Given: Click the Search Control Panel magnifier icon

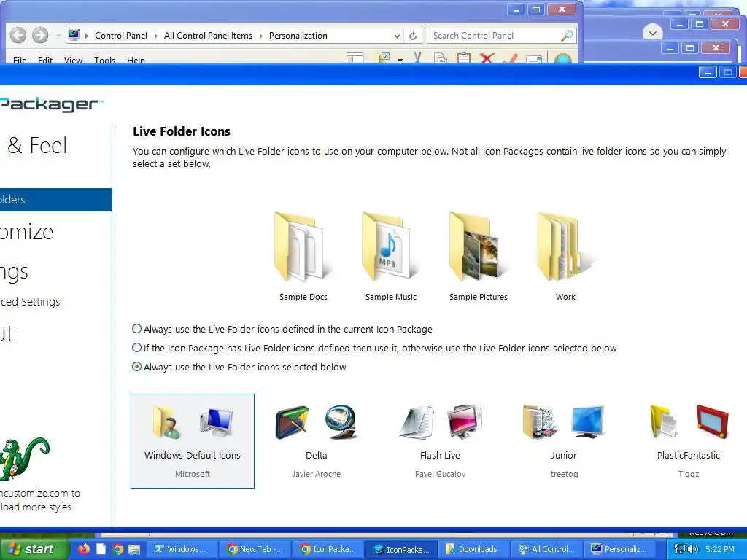Looking at the screenshot, I should tap(566, 36).
